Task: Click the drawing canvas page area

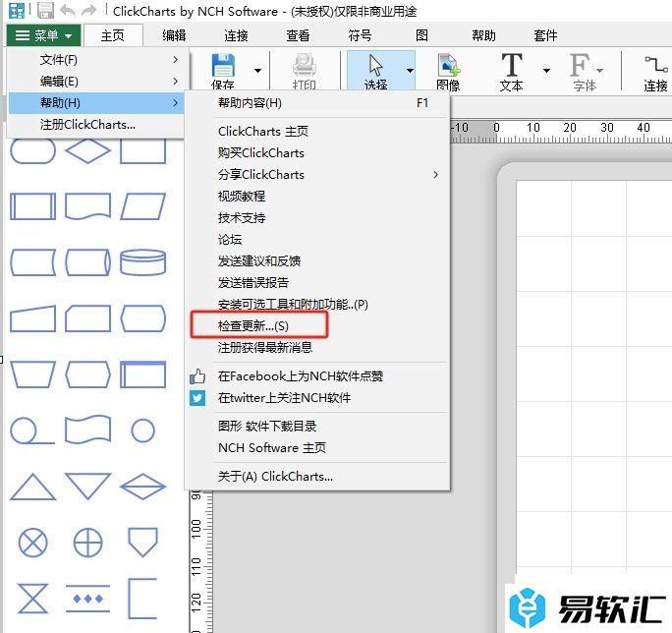Action: point(594,377)
